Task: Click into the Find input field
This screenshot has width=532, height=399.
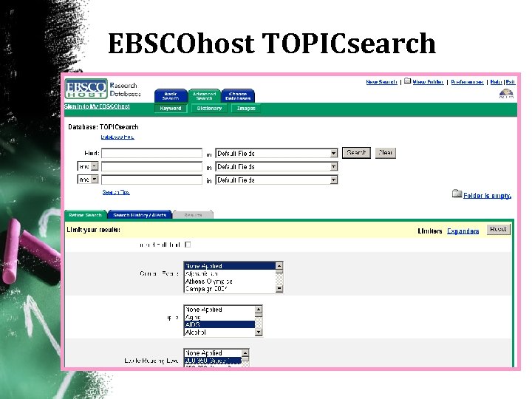Action: coord(151,154)
